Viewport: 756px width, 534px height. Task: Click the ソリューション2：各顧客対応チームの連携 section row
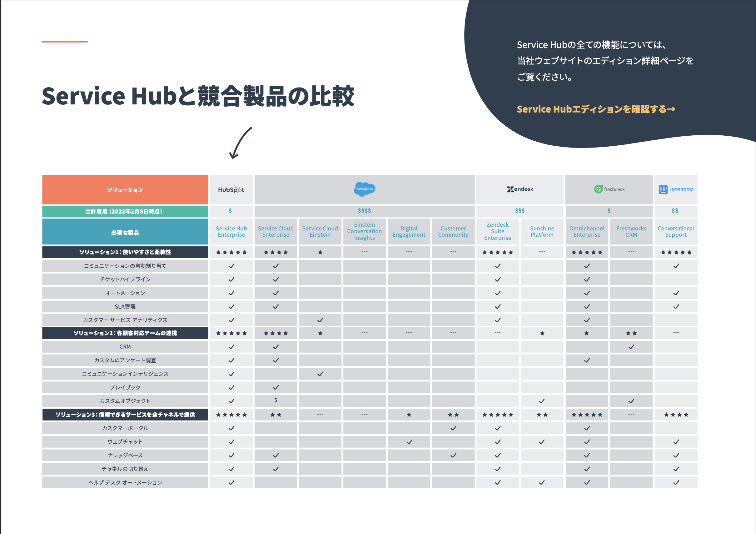(x=125, y=333)
